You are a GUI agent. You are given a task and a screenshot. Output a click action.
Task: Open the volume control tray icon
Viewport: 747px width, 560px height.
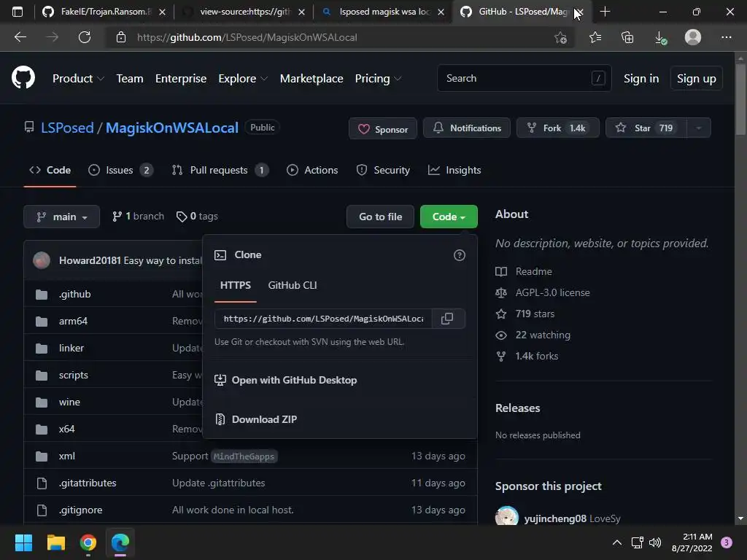(x=655, y=542)
